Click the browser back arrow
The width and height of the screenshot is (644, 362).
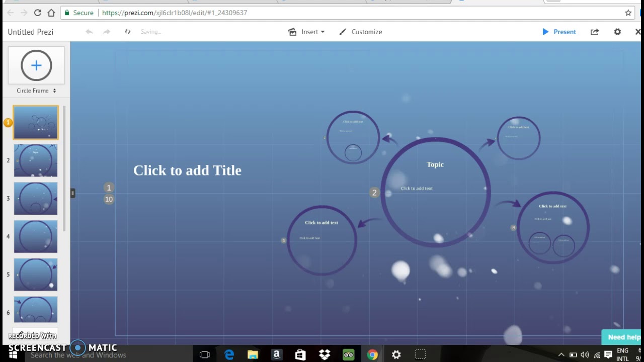[10, 13]
